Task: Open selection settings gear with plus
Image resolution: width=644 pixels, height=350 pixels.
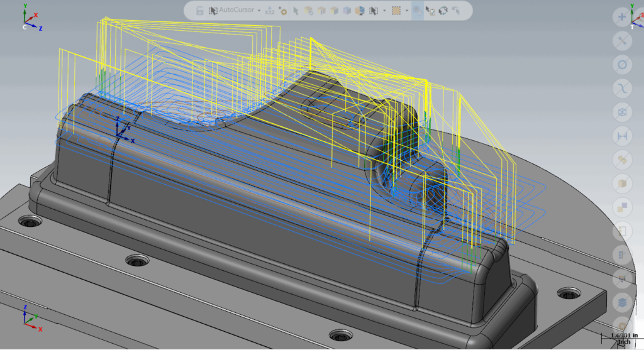Action: tap(282, 11)
